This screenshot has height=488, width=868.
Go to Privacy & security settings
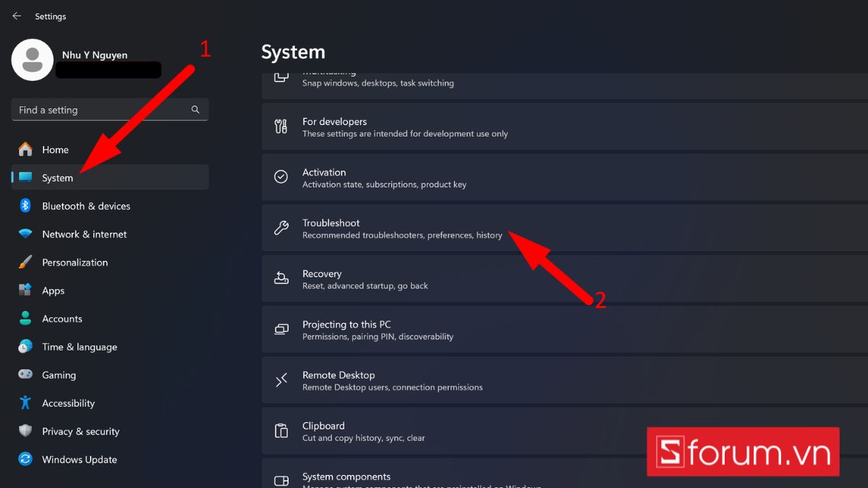(x=110, y=432)
